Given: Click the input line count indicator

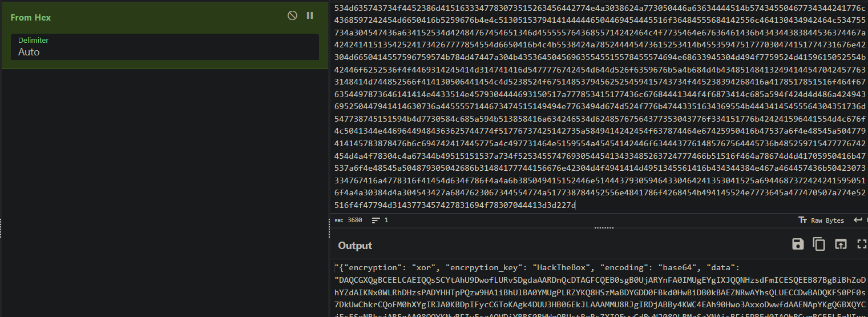Looking at the screenshot, I should click(x=380, y=220).
